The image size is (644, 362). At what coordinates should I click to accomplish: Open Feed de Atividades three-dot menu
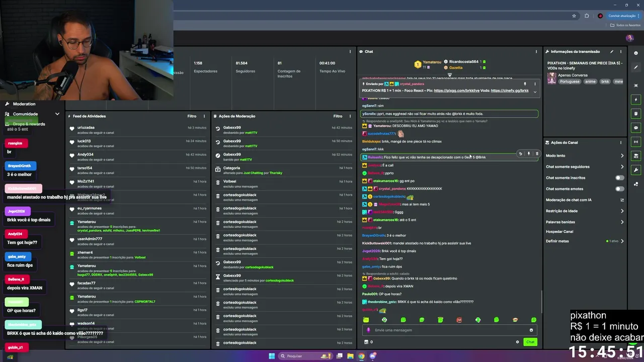point(204,116)
